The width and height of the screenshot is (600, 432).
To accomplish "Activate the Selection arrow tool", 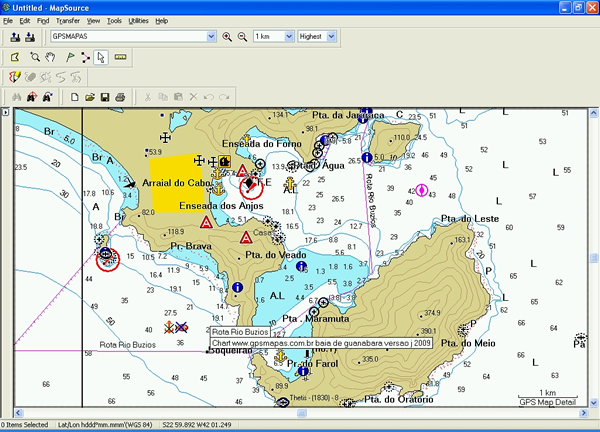I will coord(101,57).
